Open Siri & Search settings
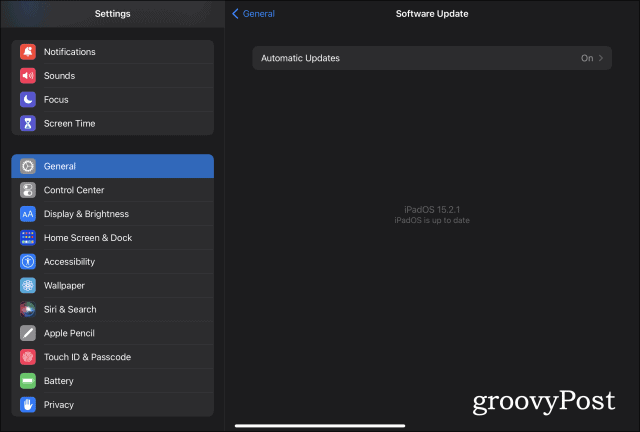640x432 pixels. pos(113,310)
